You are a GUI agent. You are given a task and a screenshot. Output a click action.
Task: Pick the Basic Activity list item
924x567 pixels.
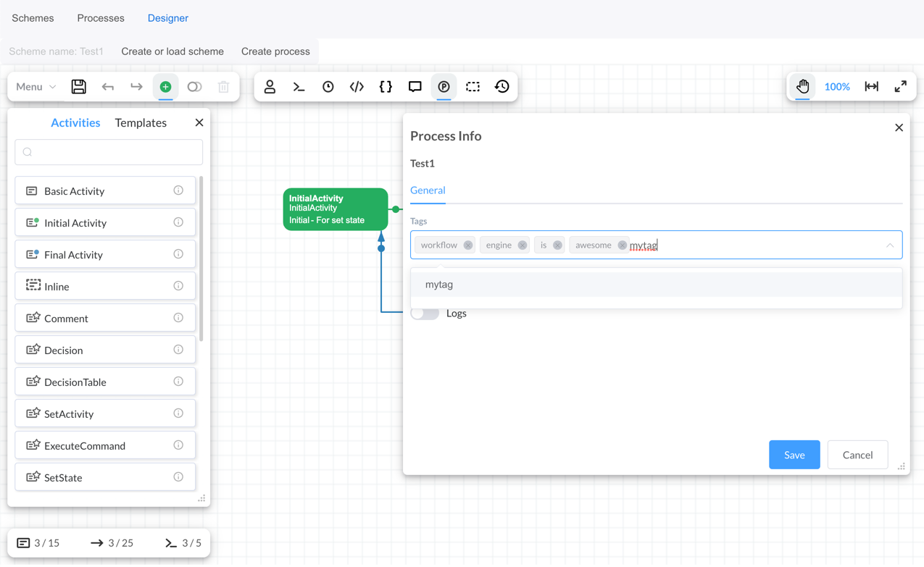105,191
